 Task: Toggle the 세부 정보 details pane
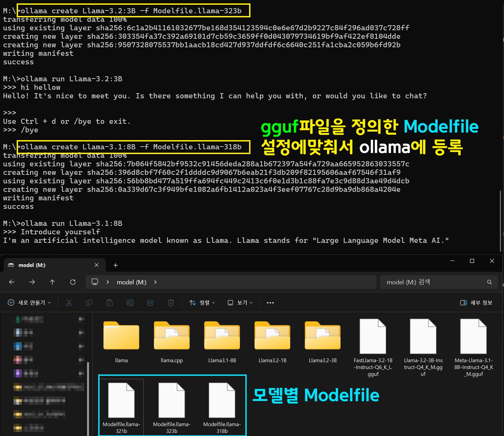click(476, 303)
